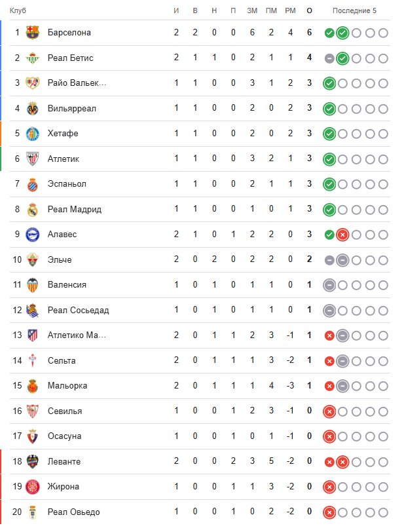Click the Villarreal yellow crest icon
This screenshot has width=404, height=532.
click(32, 109)
